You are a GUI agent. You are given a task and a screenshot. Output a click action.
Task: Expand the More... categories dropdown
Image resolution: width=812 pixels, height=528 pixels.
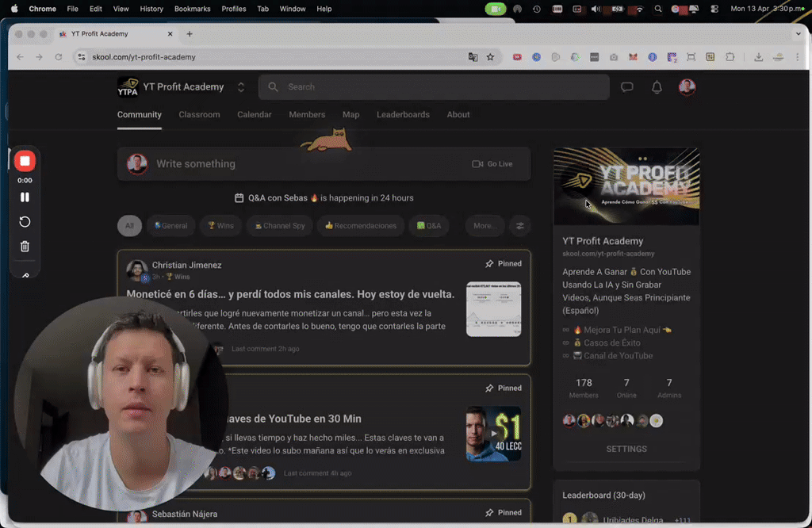485,226
